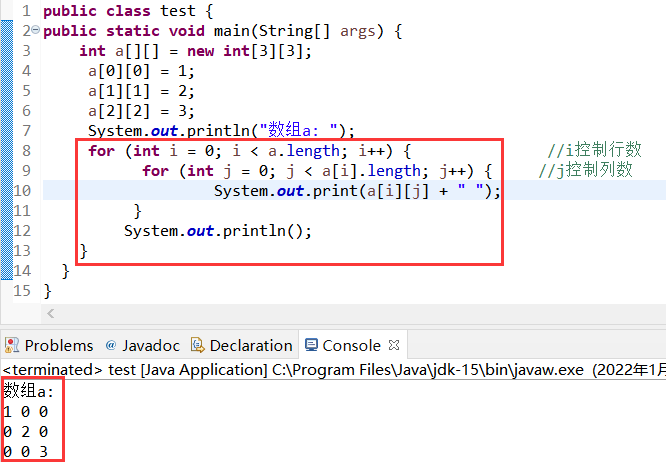This screenshot has height=462, width=666.
Task: Click console output row "1 0 0"
Action: 25,411
